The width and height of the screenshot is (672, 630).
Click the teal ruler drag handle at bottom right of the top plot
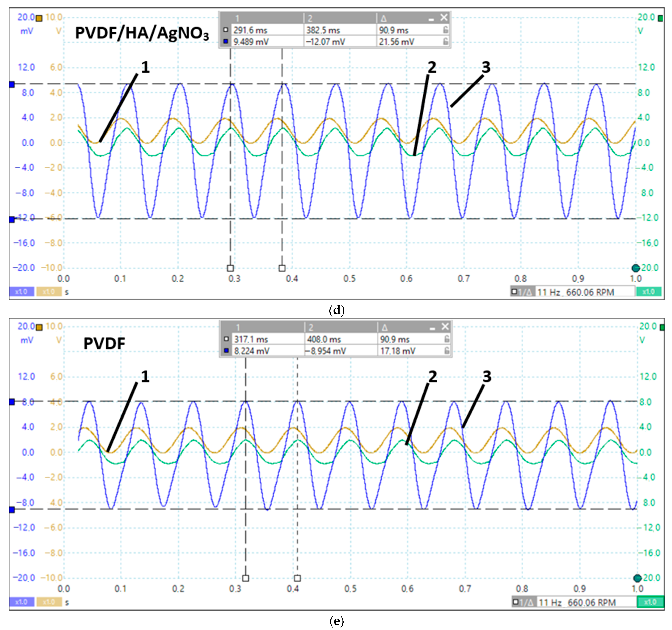[636, 268]
